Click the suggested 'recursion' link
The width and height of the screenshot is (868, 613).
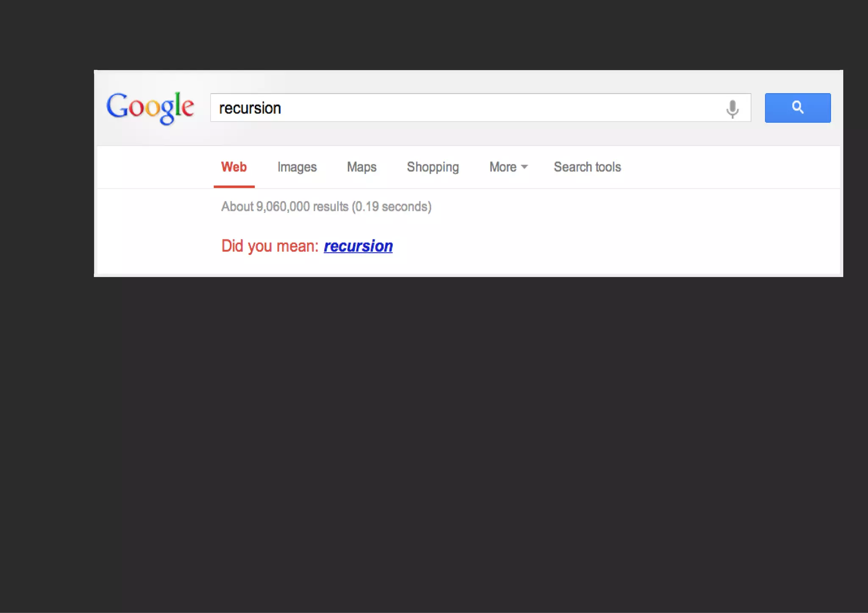(x=358, y=246)
